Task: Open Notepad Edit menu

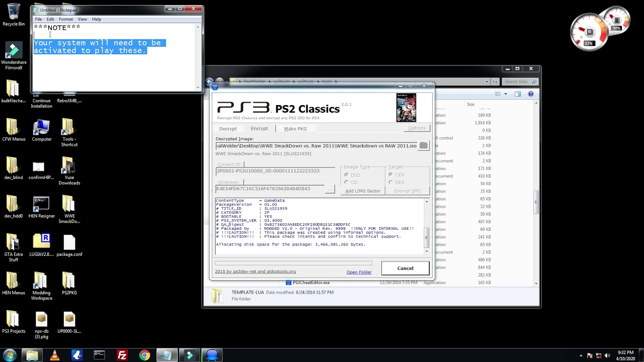Action: pyautogui.click(x=50, y=19)
